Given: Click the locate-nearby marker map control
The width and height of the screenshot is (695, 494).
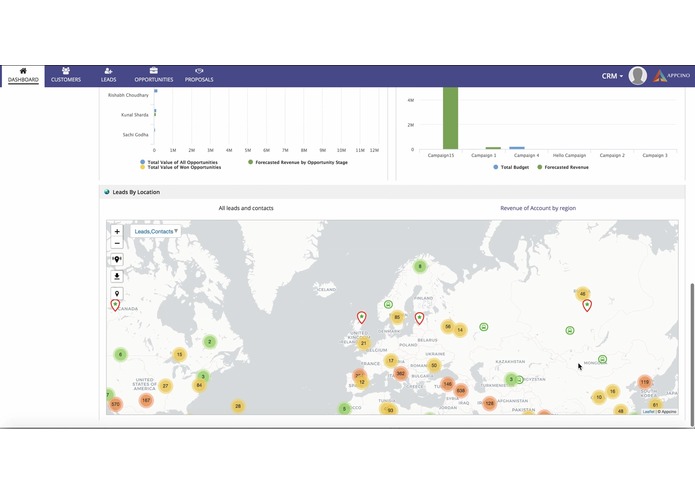Looking at the screenshot, I should click(x=117, y=259).
